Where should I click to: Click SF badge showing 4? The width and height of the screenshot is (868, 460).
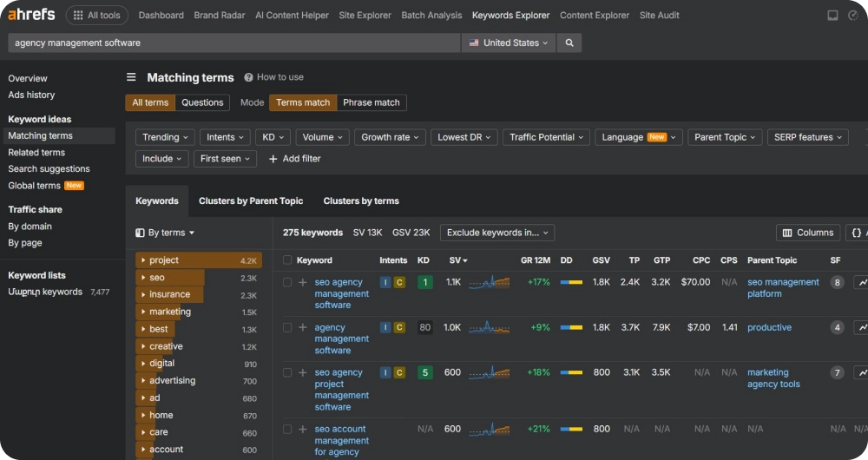pyautogui.click(x=837, y=328)
